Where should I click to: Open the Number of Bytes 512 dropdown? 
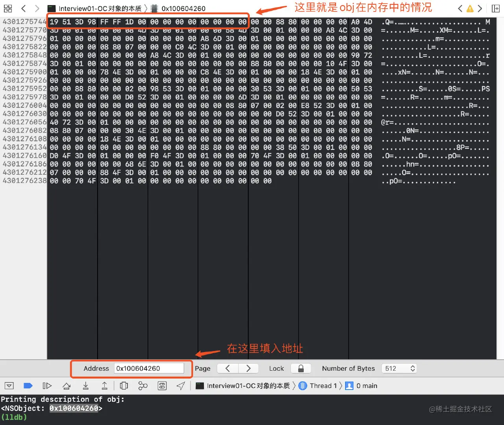tap(399, 368)
